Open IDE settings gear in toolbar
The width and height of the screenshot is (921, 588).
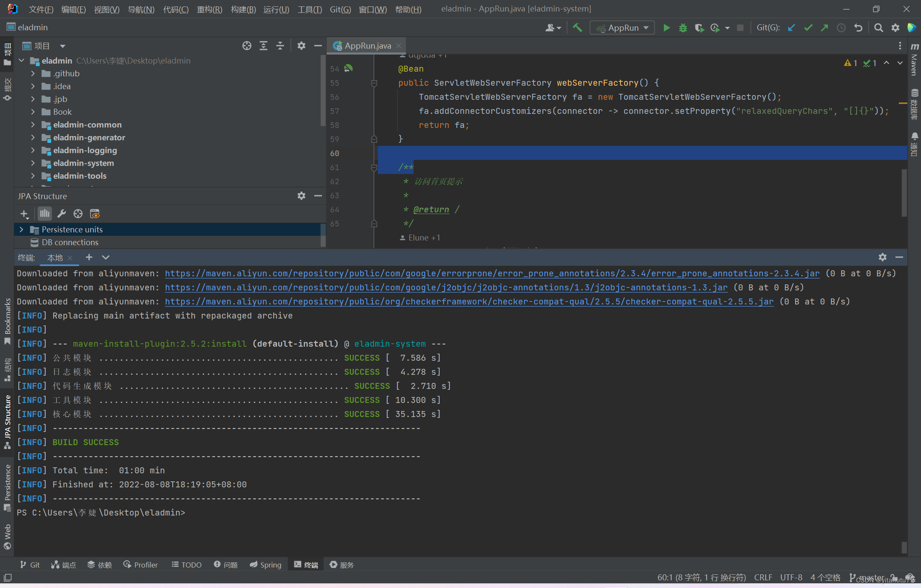895,28
